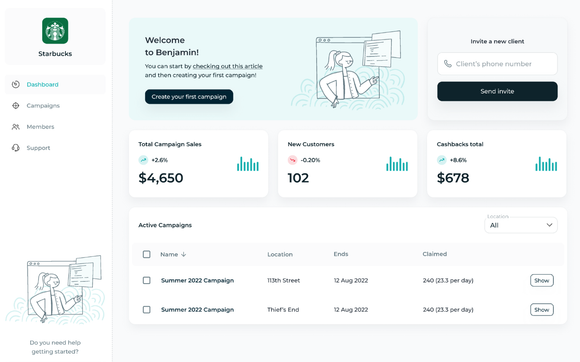Viewport: 580px width, 362px height.
Task: Click the Starbucks logo icon
Action: coord(55,31)
